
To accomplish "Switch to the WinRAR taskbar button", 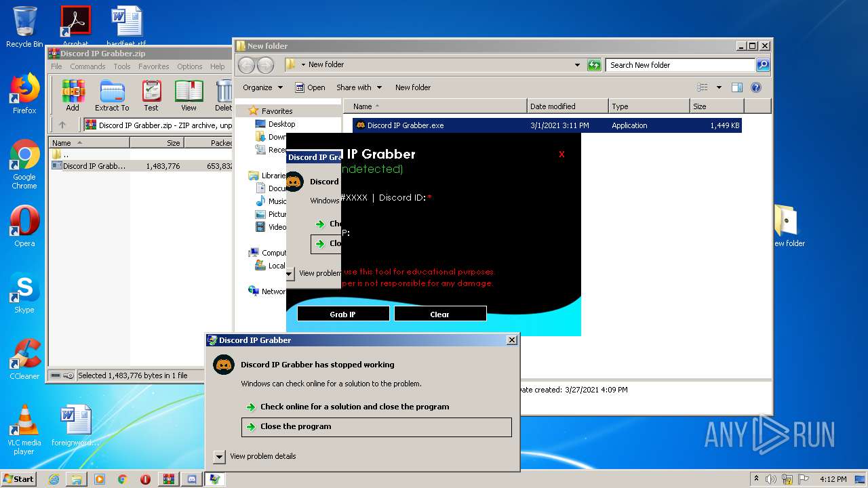I will coord(168,479).
